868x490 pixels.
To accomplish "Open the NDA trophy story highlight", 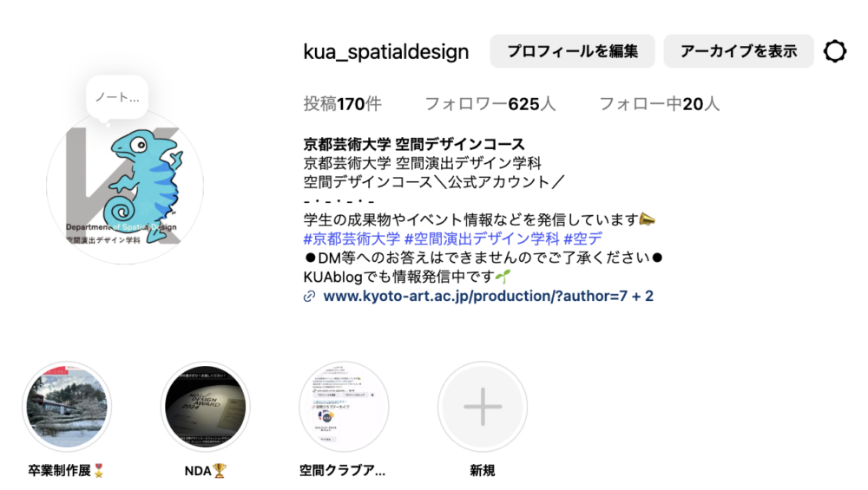I will click(206, 407).
